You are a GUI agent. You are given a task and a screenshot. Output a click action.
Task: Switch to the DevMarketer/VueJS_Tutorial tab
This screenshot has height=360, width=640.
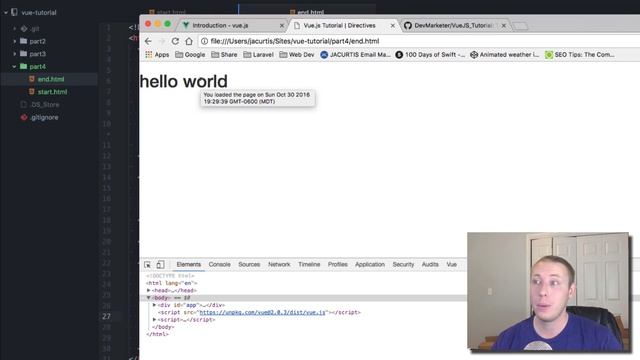(x=453, y=25)
